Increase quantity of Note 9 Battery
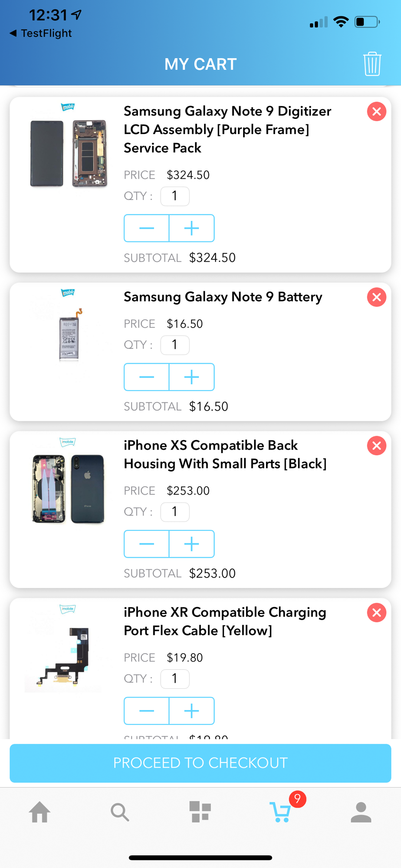The height and width of the screenshot is (868, 401). (191, 377)
